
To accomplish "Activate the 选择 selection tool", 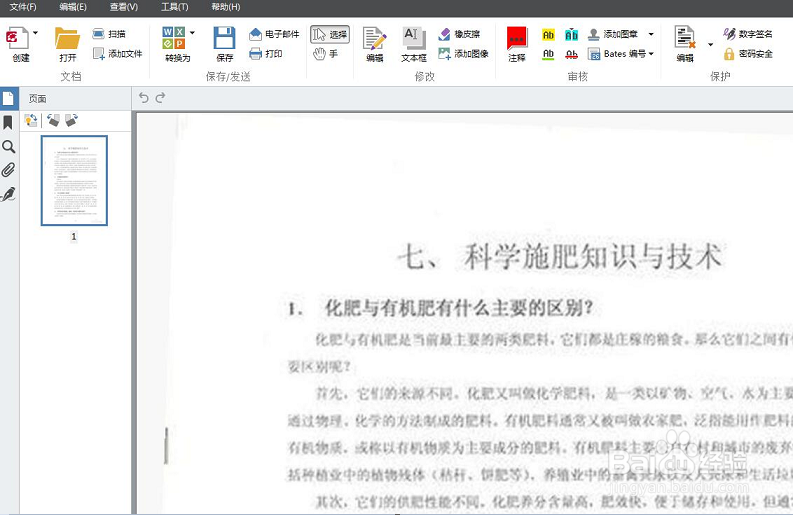I will (330, 34).
